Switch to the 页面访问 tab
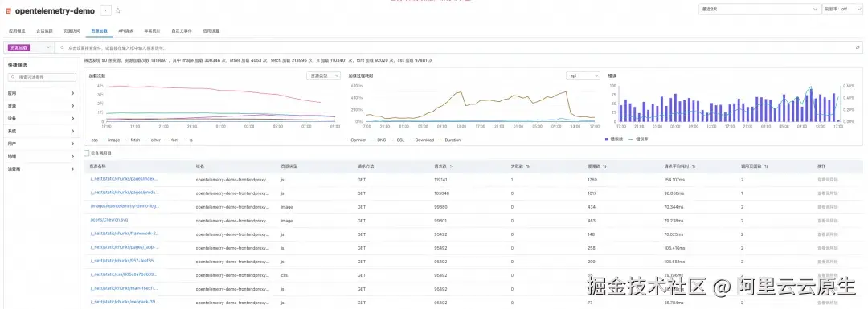The image size is (868, 309). 72,31
